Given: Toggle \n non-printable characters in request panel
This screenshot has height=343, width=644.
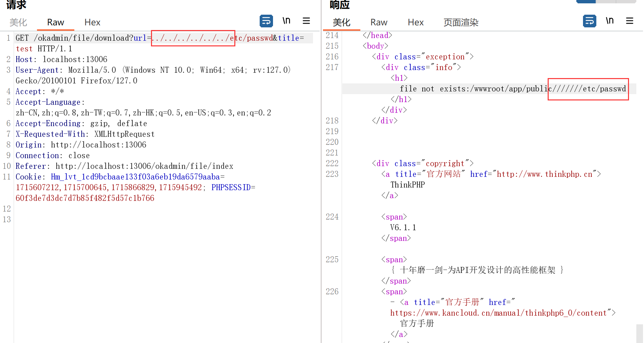Looking at the screenshot, I should [x=286, y=21].
